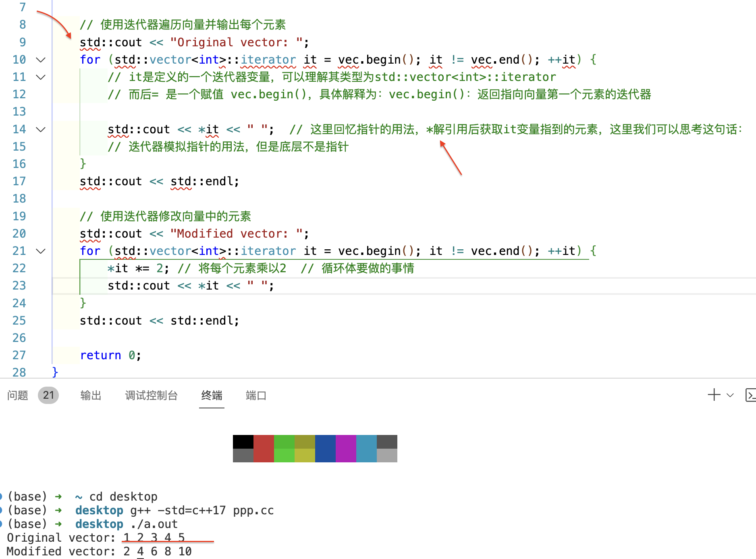
Task: Click the red color block in terminal
Action: click(264, 449)
